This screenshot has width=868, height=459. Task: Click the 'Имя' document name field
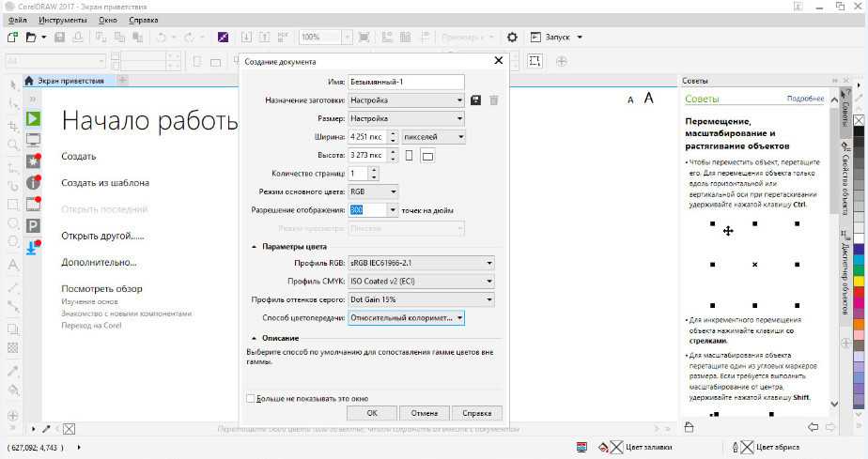point(405,82)
